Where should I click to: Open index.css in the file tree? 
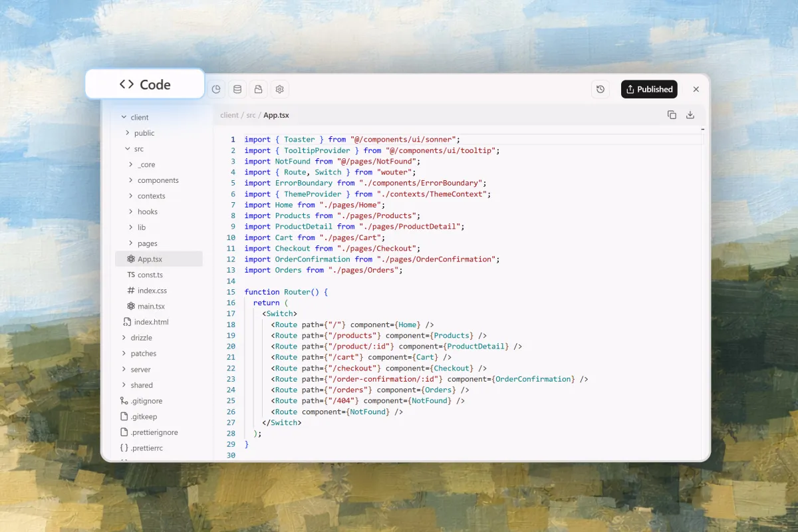pyautogui.click(x=152, y=291)
